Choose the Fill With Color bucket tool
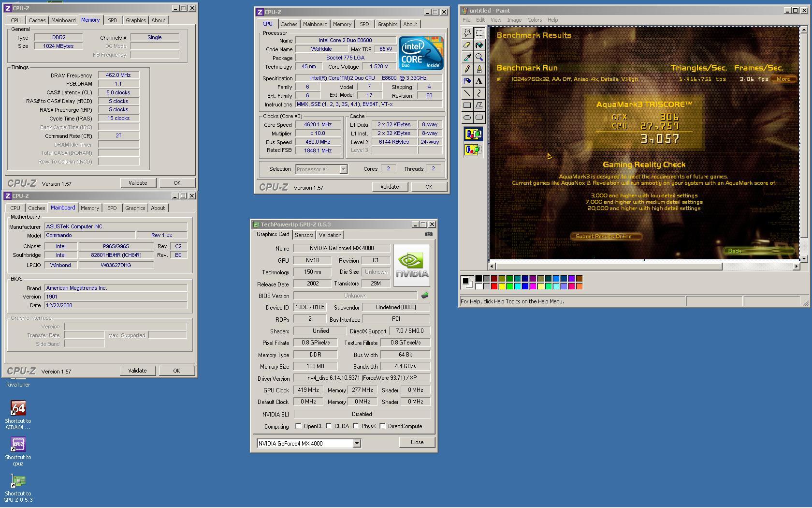 click(479, 45)
